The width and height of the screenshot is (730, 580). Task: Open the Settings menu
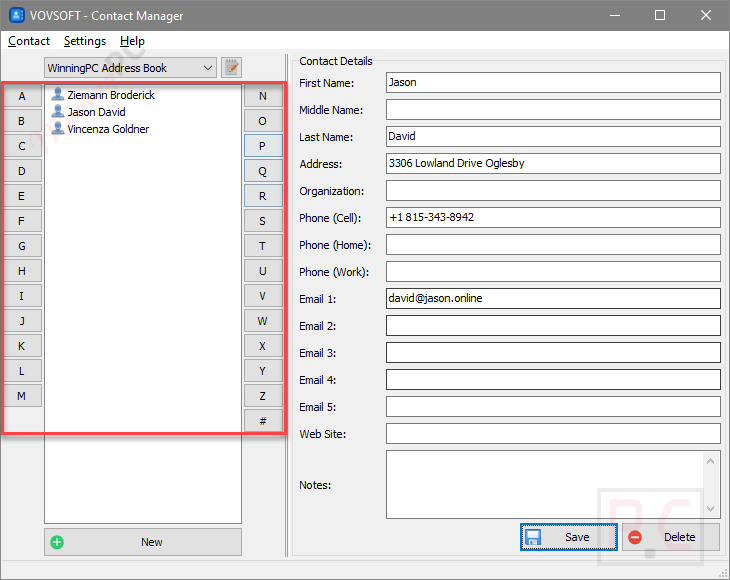[85, 41]
